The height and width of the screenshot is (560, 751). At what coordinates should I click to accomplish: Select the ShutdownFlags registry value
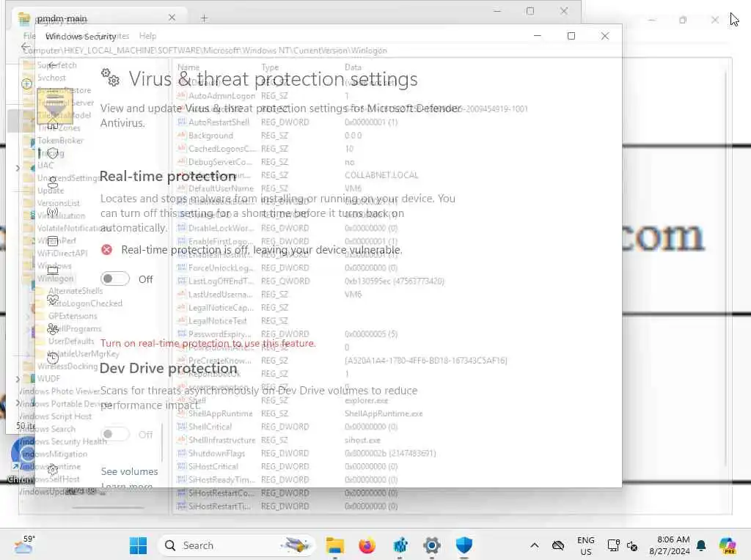(x=216, y=453)
